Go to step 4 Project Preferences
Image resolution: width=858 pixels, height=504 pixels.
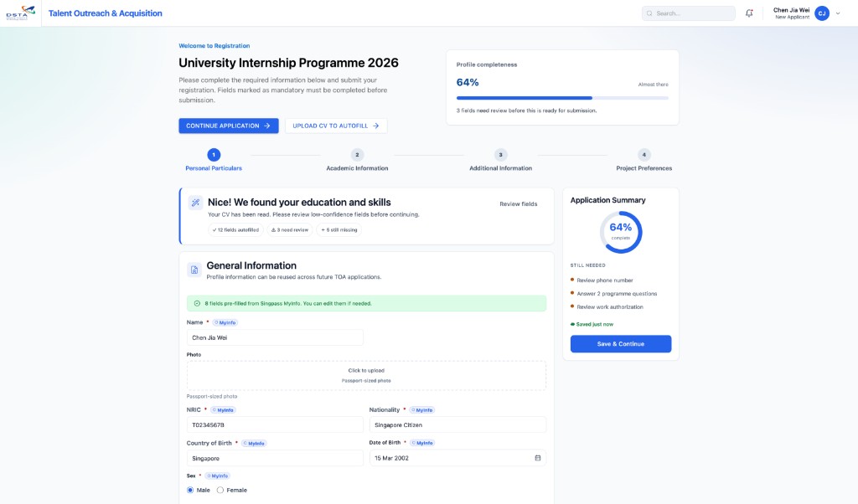643,160
